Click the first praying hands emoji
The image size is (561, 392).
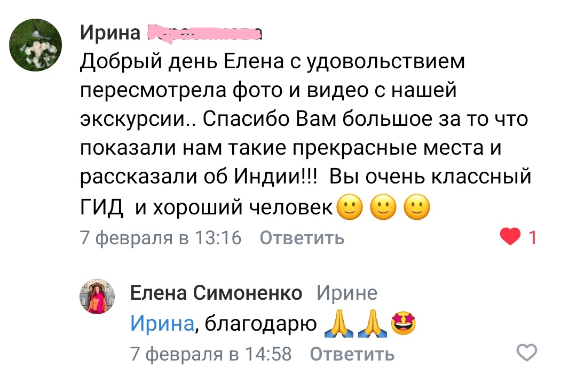pos(338,324)
